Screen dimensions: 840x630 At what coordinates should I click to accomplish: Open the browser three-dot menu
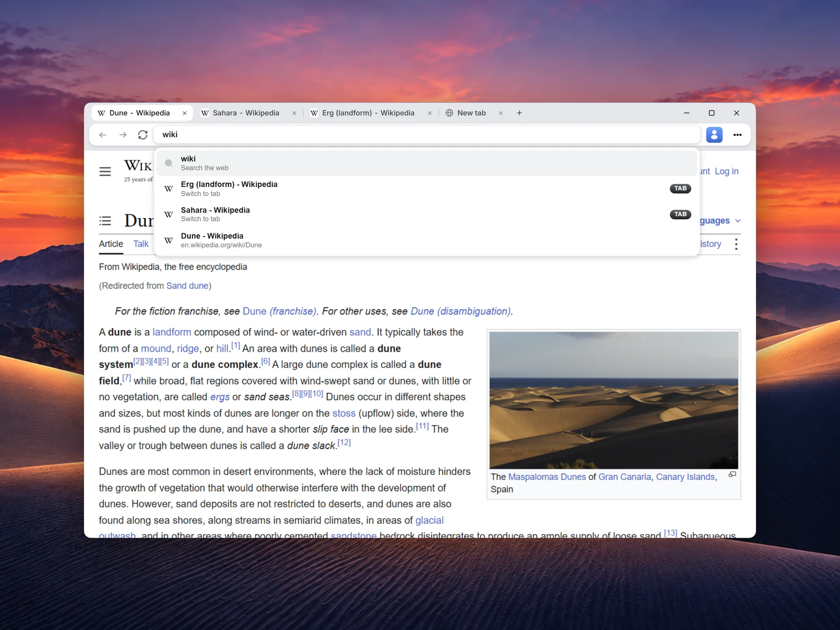click(738, 135)
